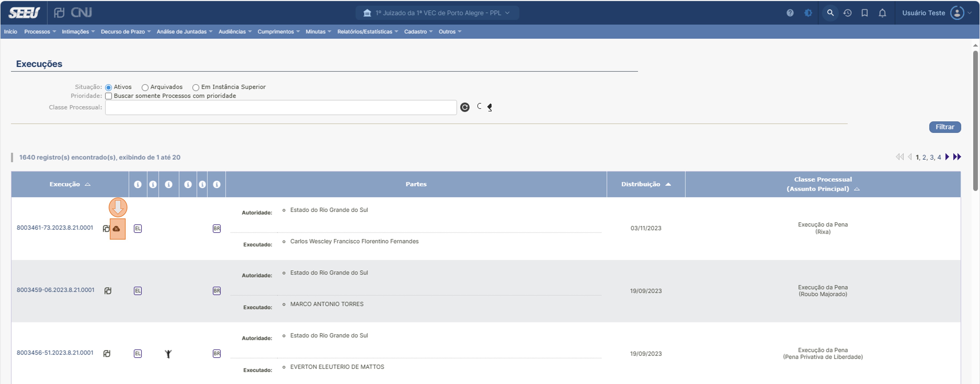Click the BR badge in the EVERTON ELEUTERIO row

216,353
